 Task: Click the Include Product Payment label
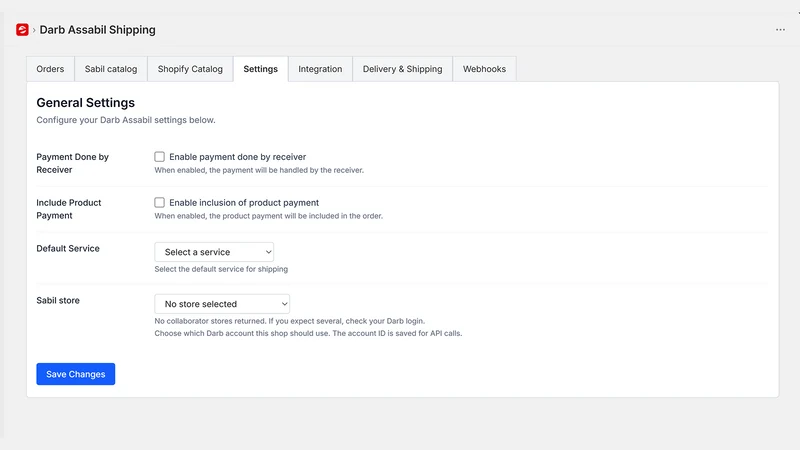68,209
